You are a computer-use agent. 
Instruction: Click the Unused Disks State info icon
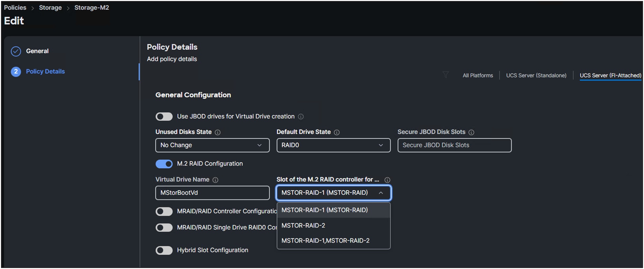218,132
